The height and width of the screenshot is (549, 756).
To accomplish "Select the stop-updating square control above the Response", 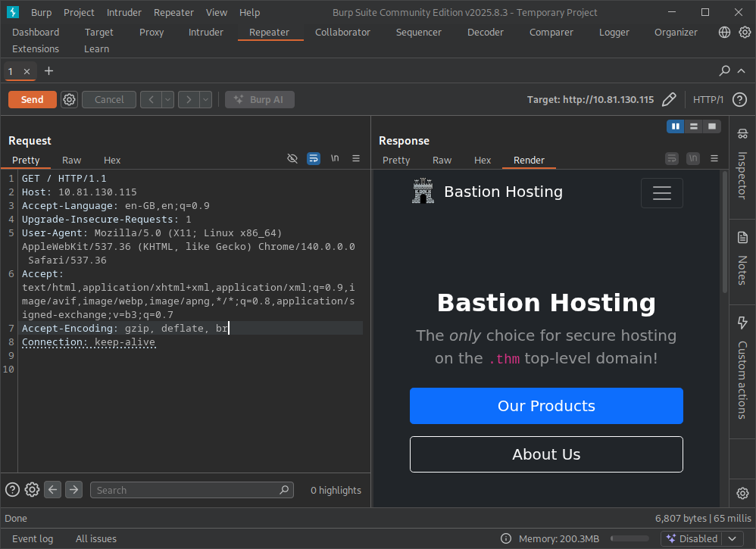I will pyautogui.click(x=711, y=126).
